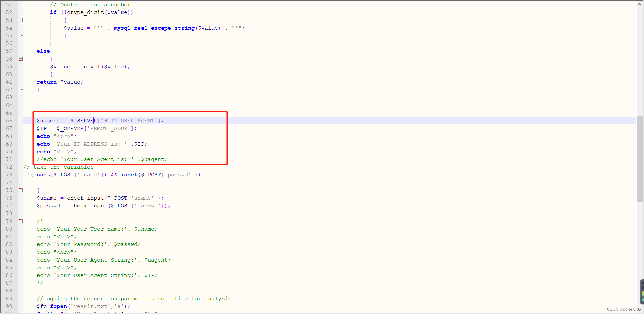This screenshot has width=644, height=314.
Task: Click 'Your Your User name:' text on line 80
Action: pyautogui.click(x=90, y=229)
